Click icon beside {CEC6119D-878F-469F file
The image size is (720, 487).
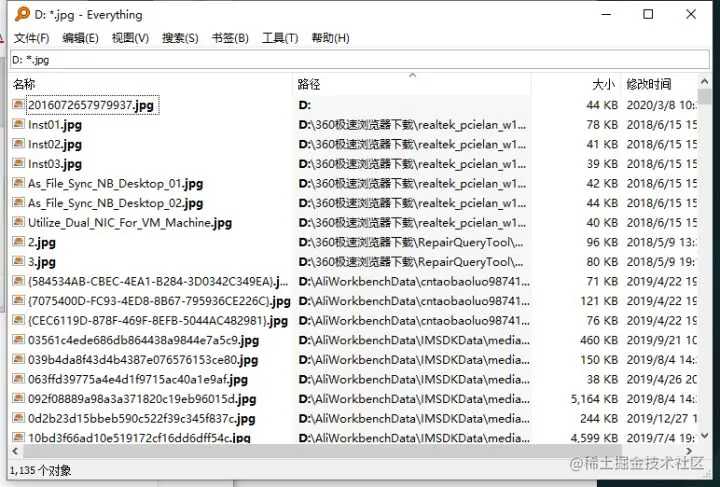(x=18, y=320)
